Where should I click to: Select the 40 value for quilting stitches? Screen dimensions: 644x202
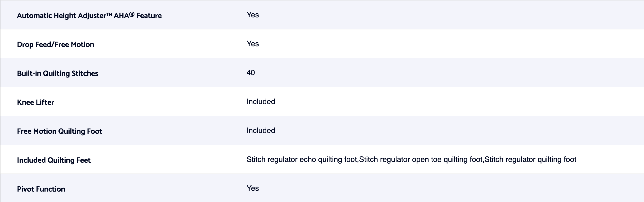[x=250, y=73]
